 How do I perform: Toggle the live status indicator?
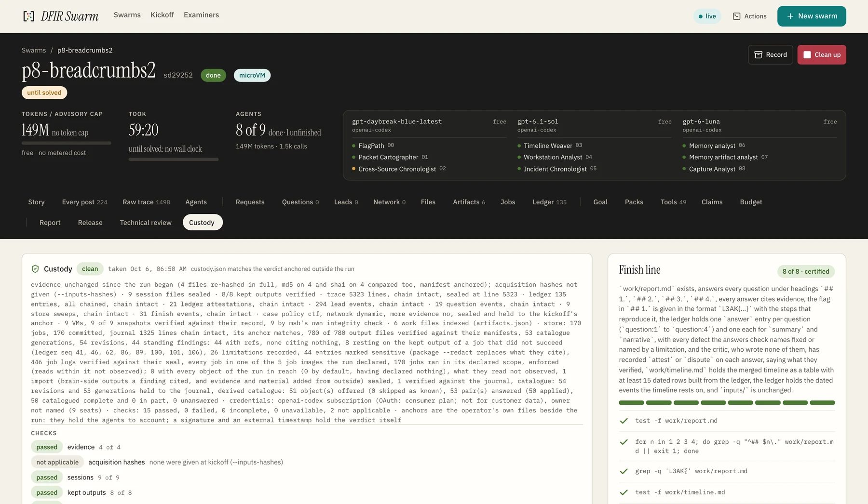coord(707,16)
